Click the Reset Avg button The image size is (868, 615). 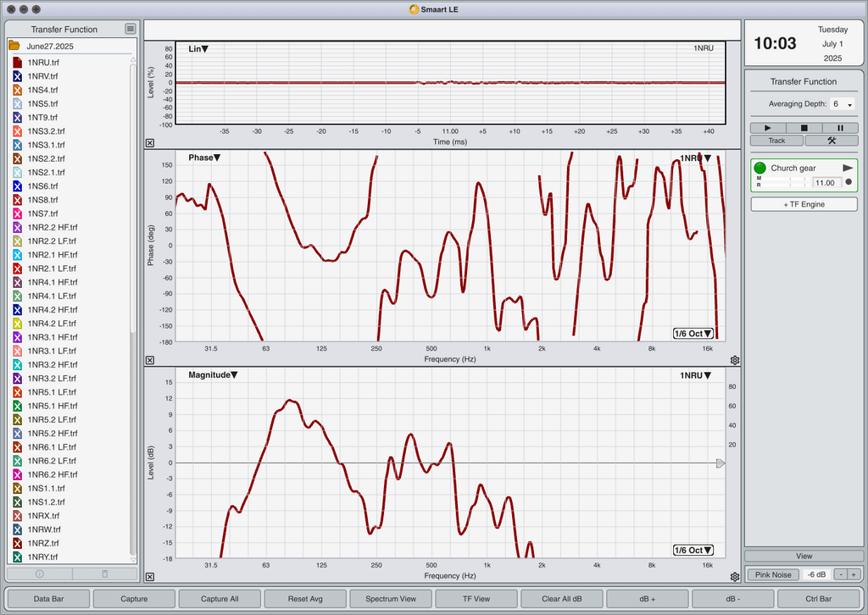pos(305,598)
